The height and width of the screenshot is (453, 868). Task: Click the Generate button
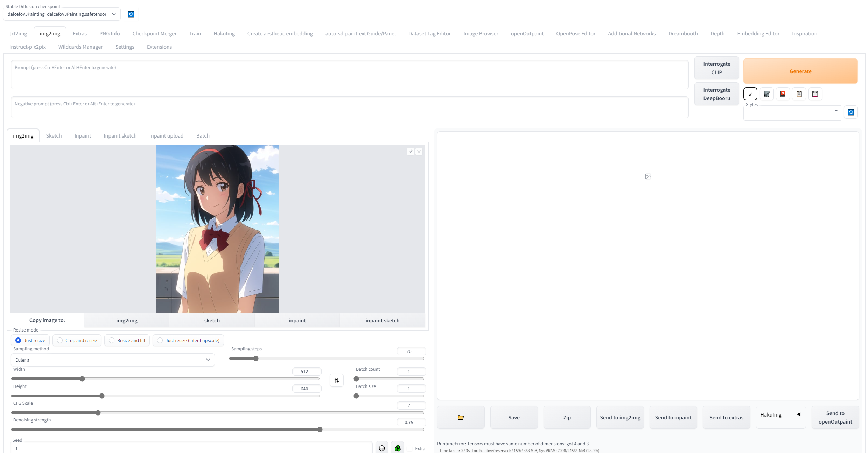click(800, 71)
